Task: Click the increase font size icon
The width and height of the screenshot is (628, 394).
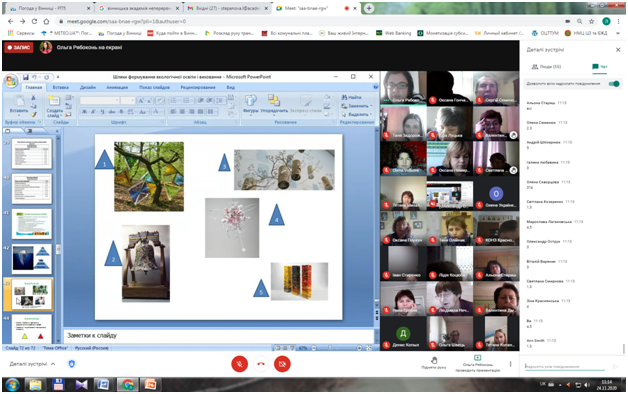Action: [141, 101]
